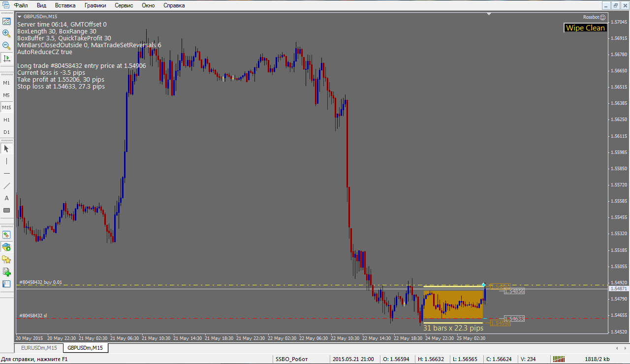Open the Вставка menu
Screen dimensions: 630x364
65,5
